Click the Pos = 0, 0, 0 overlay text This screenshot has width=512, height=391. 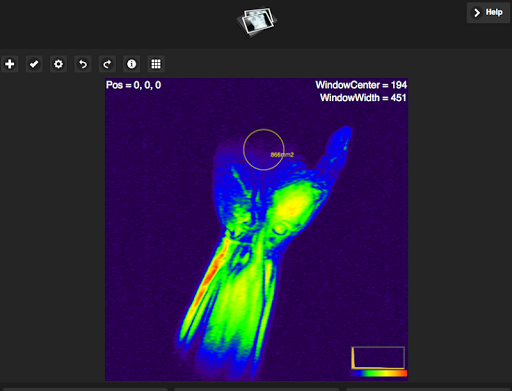tap(133, 85)
